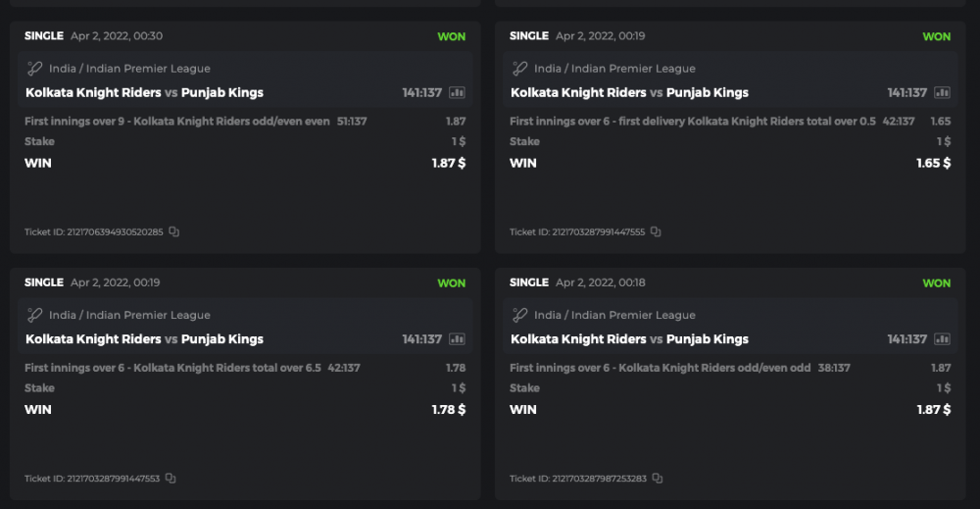Open statistics icon on first delivery over 0.5 ticket
Viewport: 980px width, 509px height.
point(942,93)
